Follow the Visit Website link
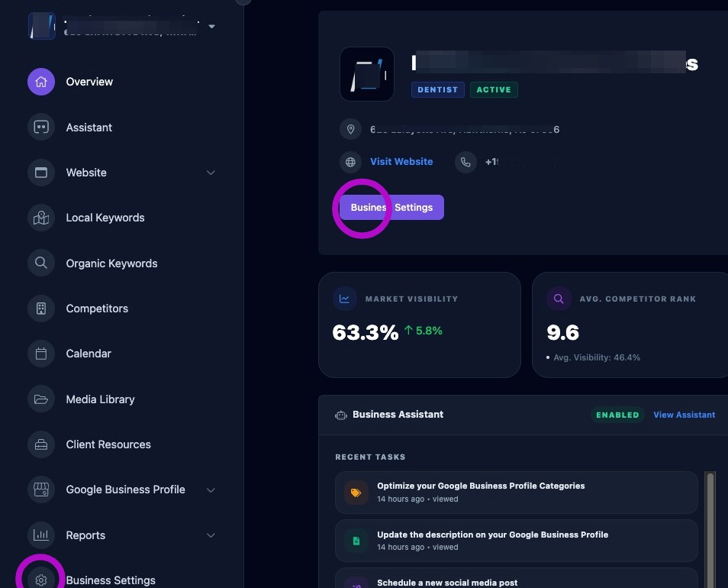This screenshot has height=588, width=728. tap(401, 162)
